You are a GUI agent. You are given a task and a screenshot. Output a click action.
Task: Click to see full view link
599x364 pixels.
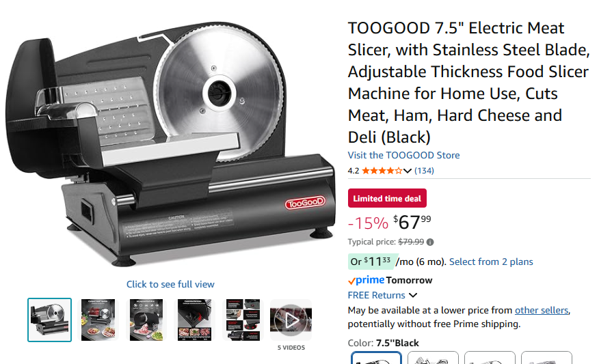coord(170,284)
